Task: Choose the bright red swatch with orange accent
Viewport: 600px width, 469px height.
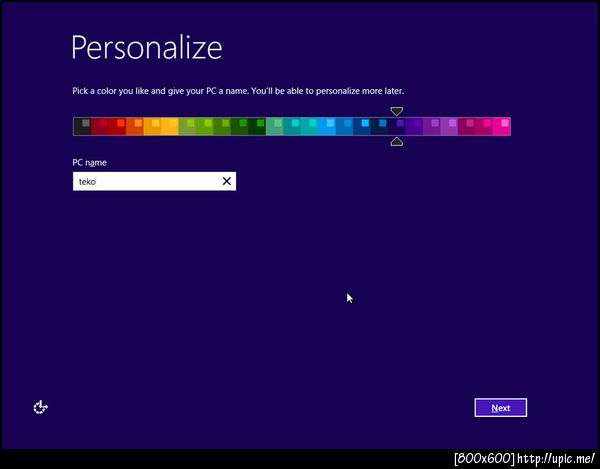Action: (117, 126)
